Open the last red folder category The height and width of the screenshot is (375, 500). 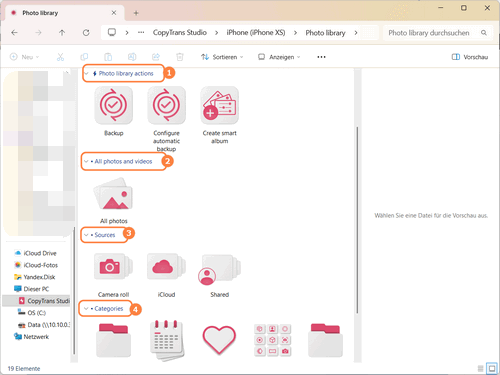(325, 340)
